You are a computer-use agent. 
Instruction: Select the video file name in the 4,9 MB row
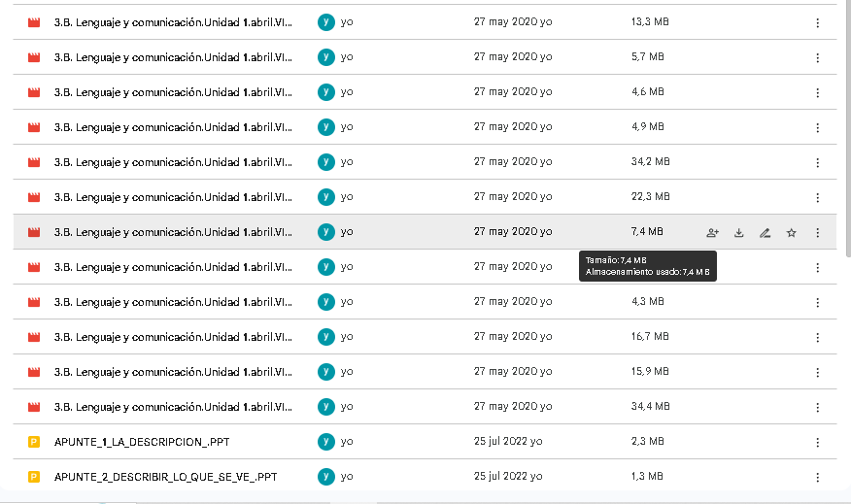(173, 127)
